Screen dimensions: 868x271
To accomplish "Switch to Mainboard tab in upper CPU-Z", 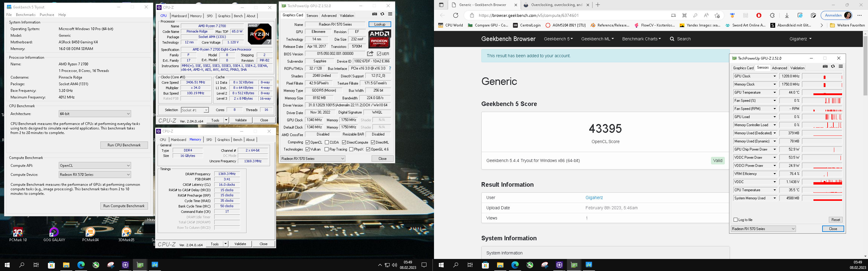I will 179,16.
